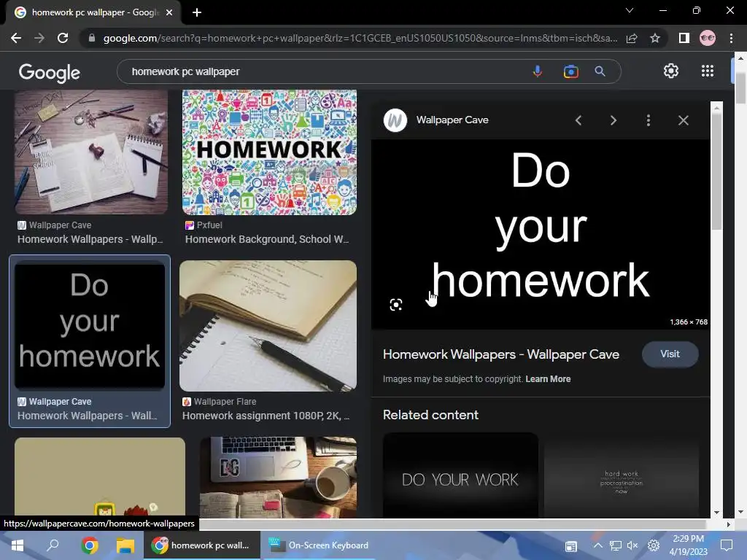
Task: Click the page vertical scrollbar thumb
Action: click(740, 87)
